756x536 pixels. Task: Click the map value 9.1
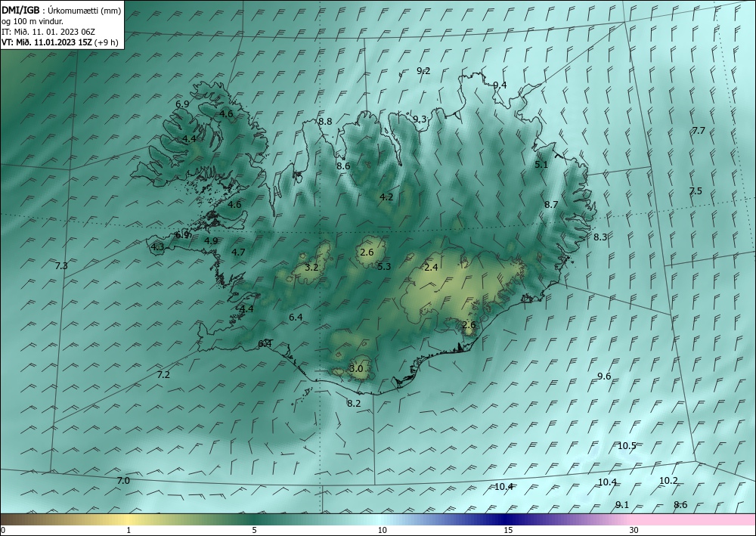622,505
